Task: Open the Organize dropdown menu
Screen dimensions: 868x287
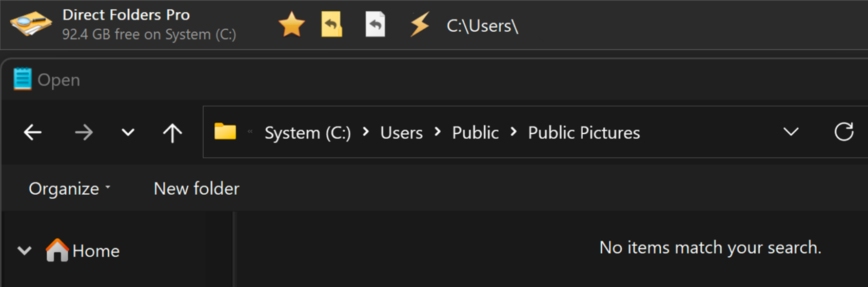Action: (x=69, y=189)
